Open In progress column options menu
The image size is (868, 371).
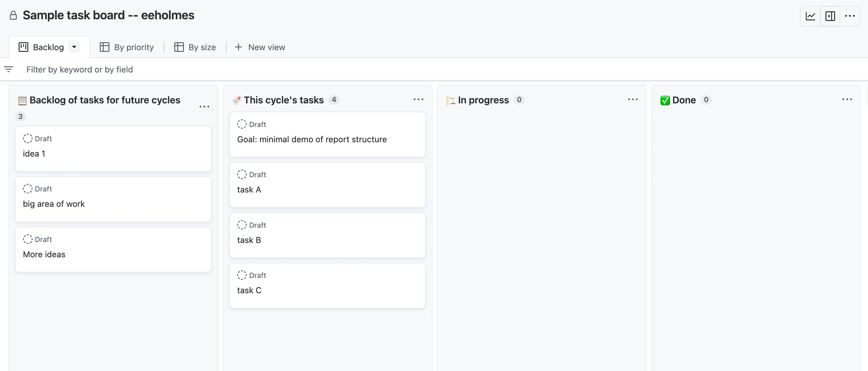click(633, 99)
